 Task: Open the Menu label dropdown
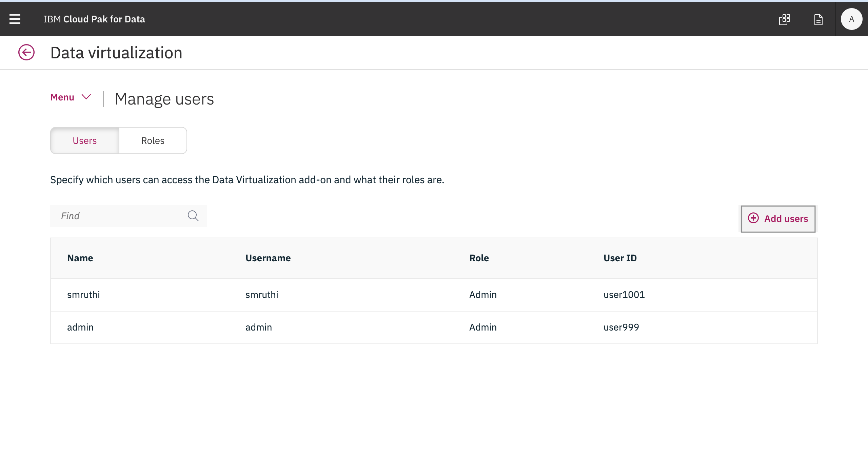pos(62,97)
